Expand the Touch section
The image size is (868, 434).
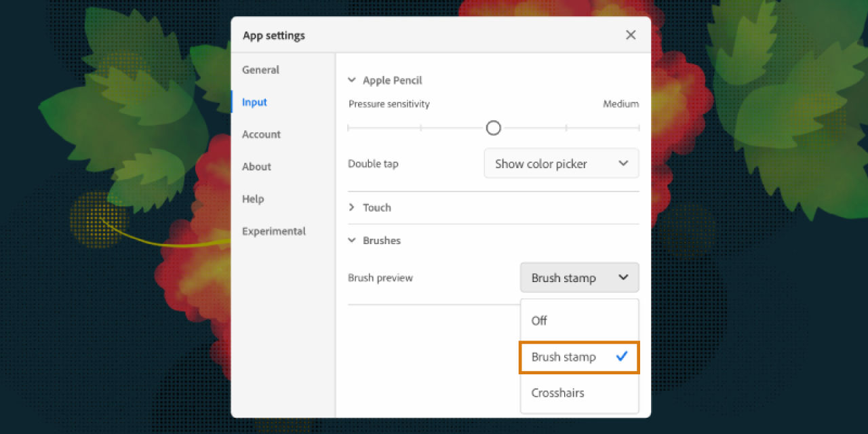coord(370,207)
